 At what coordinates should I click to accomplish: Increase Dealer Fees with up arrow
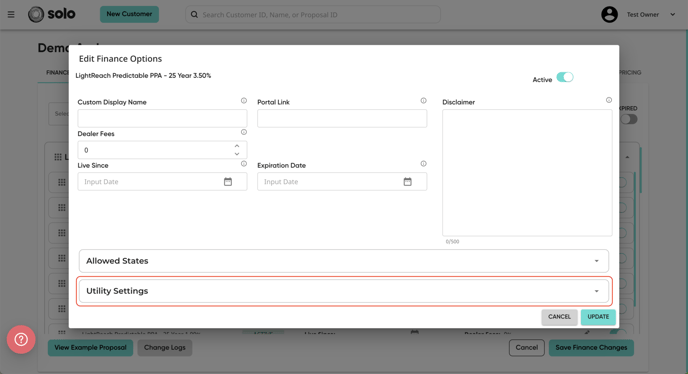tap(237, 146)
